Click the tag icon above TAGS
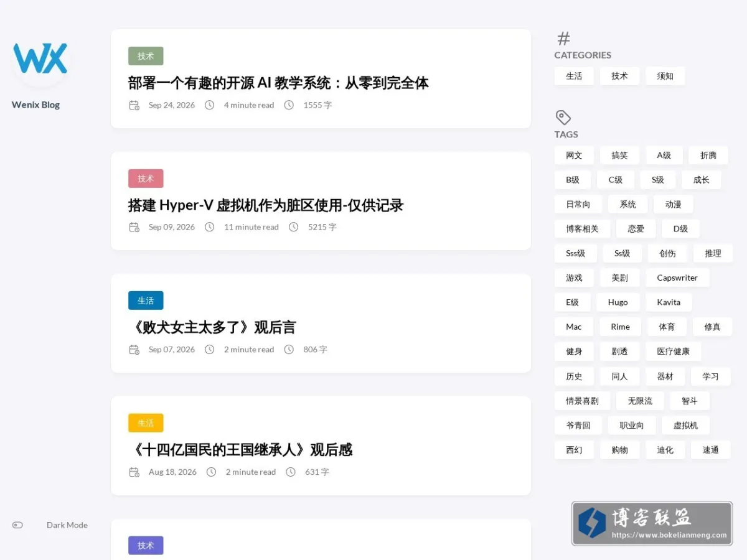 pyautogui.click(x=563, y=118)
